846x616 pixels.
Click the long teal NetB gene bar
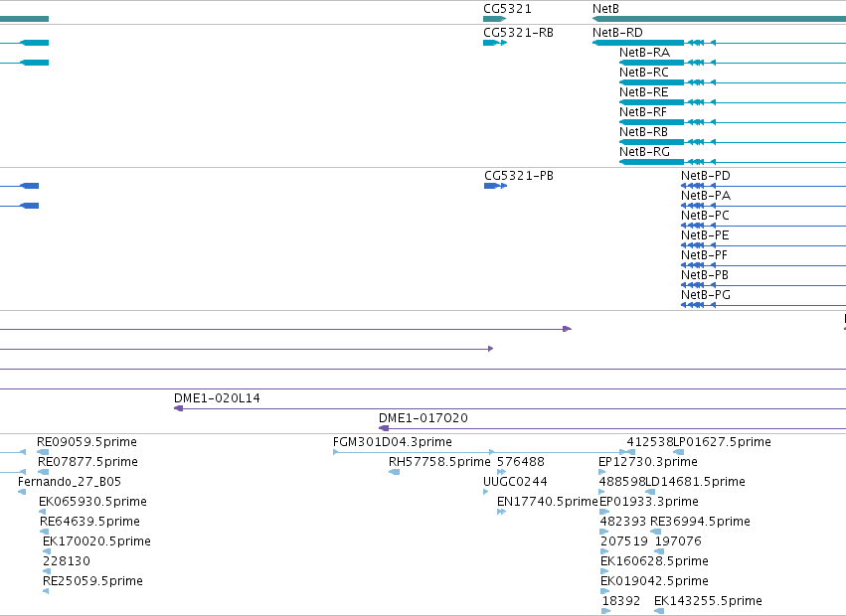point(719,19)
